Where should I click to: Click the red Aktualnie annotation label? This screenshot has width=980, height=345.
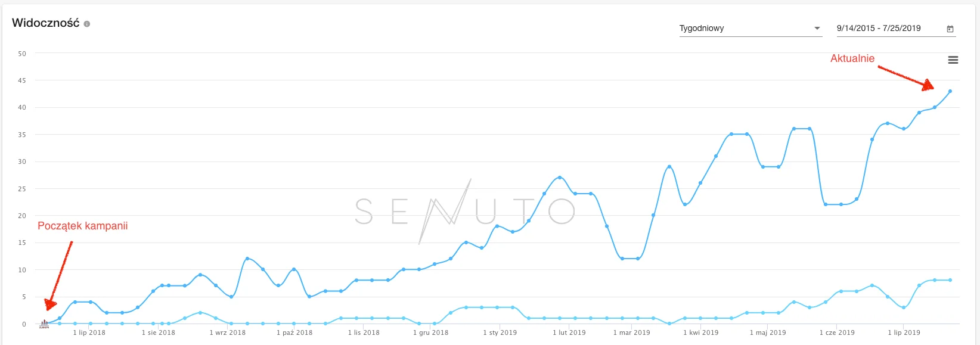point(852,58)
